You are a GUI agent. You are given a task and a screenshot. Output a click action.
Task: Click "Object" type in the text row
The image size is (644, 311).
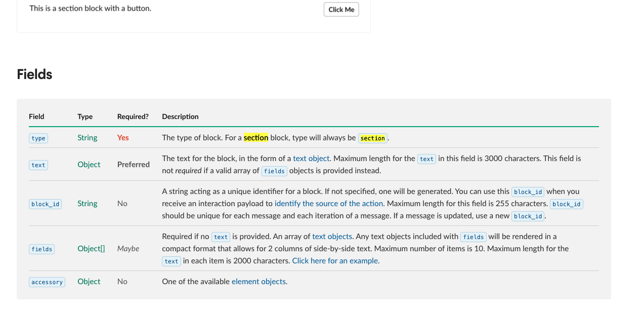89,165
